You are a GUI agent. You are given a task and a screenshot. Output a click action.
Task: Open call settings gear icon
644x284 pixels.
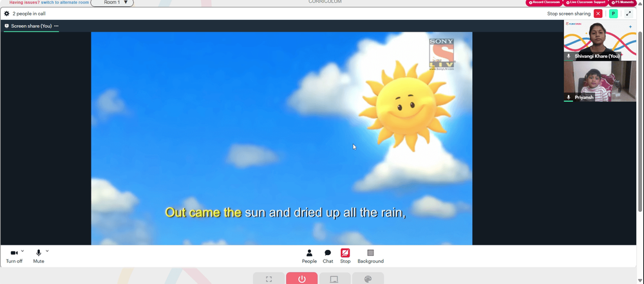6,14
